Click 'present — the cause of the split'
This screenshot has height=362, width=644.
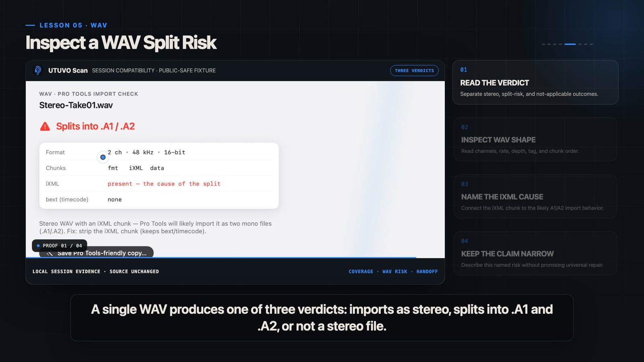(x=164, y=184)
